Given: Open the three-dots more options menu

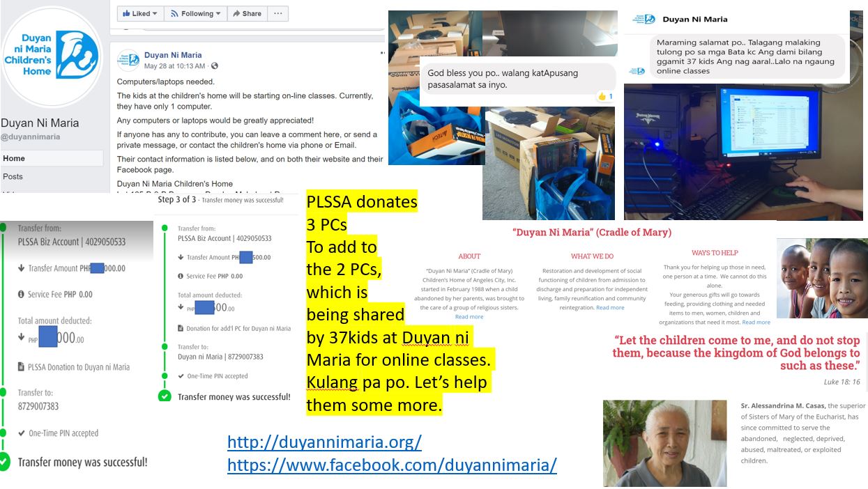Looking at the screenshot, I should pyautogui.click(x=278, y=13).
